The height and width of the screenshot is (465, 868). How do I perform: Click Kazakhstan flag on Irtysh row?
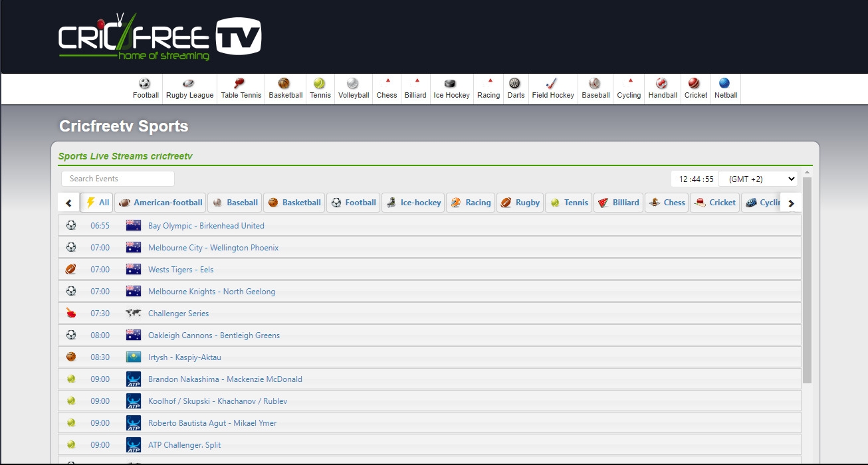[134, 357]
